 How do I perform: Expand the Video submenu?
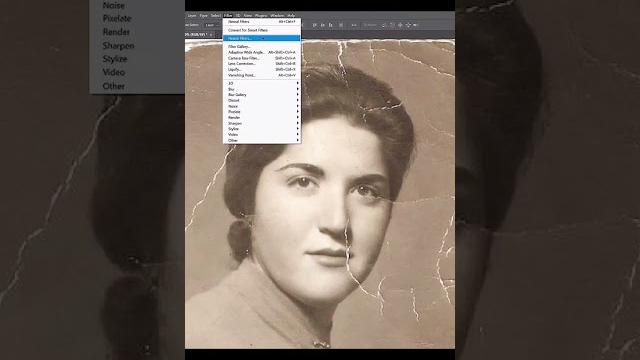(262, 135)
